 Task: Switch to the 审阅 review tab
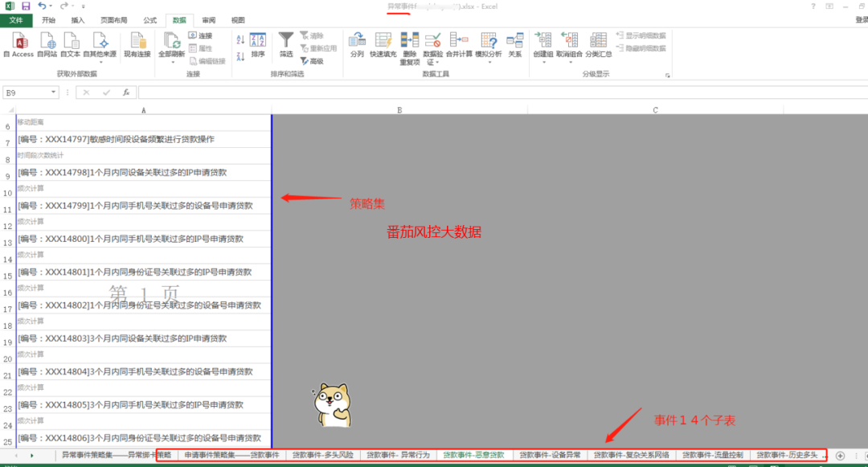pos(209,20)
